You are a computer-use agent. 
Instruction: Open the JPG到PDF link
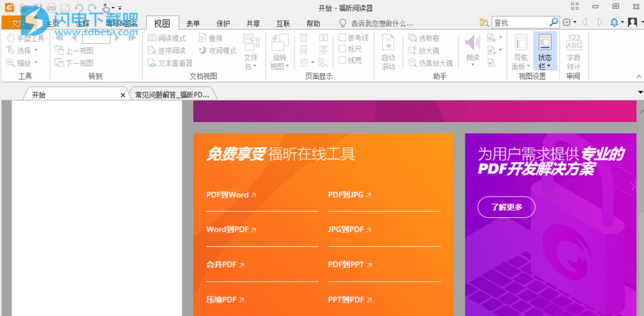[350, 229]
